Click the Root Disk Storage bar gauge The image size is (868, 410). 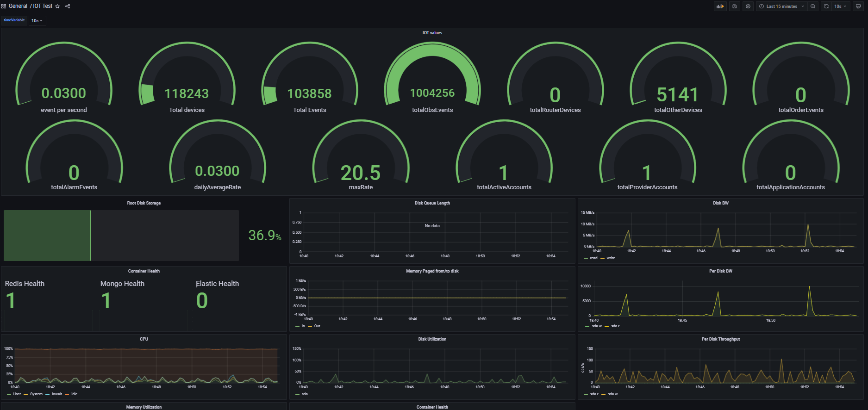tap(121, 236)
